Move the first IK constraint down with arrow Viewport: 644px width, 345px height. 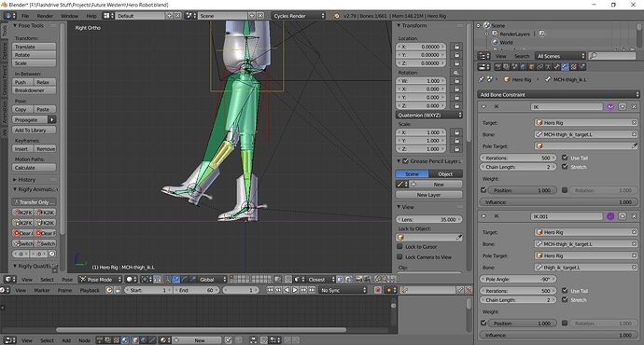[x=623, y=106]
